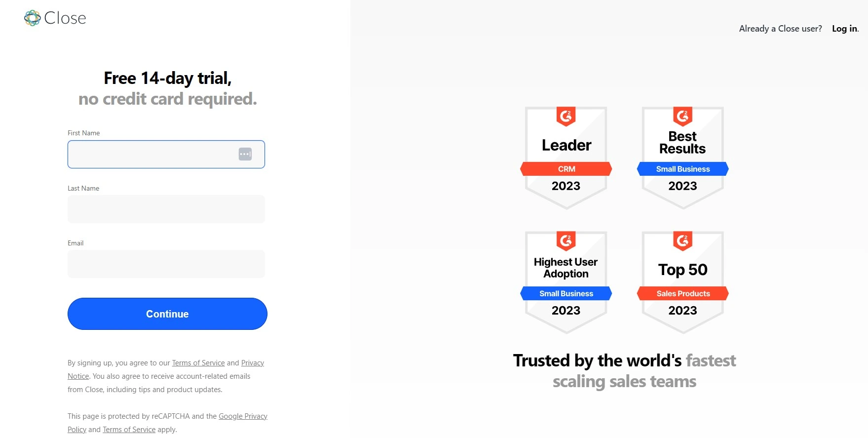The height and width of the screenshot is (438, 868).
Task: Click the Close logo icon
Action: pyautogui.click(x=33, y=18)
